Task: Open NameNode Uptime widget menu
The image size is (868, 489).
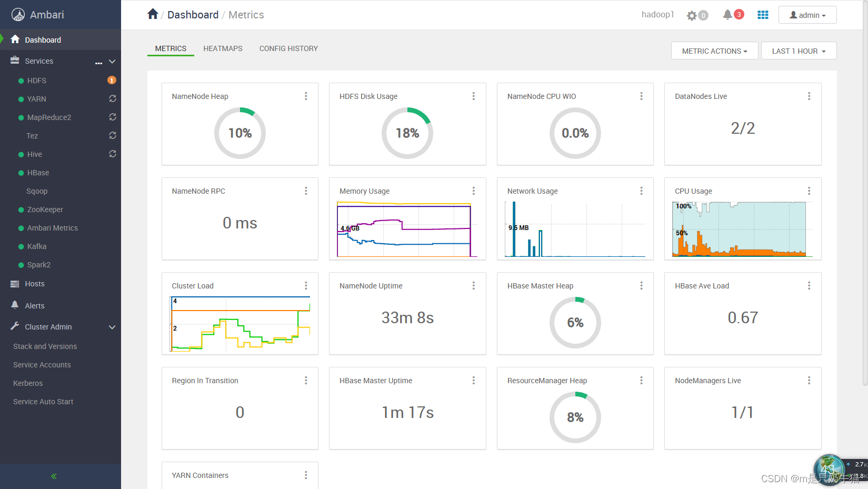Action: pos(474,285)
